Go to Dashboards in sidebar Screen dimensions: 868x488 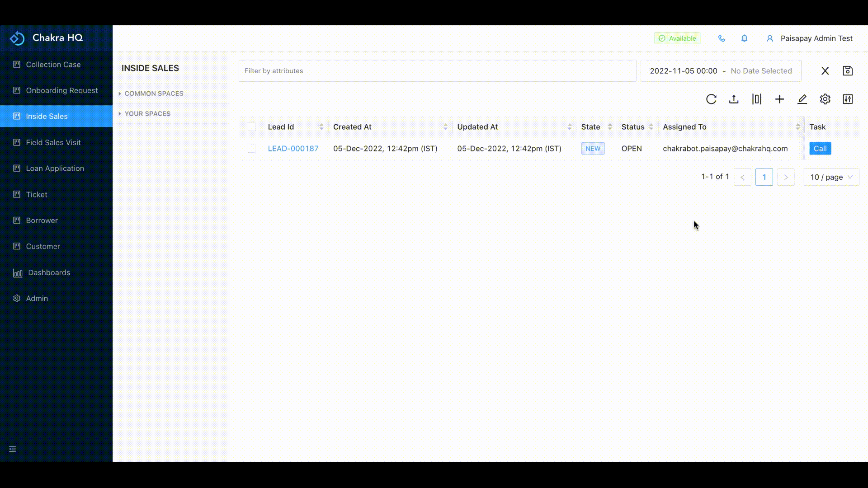[49, 272]
